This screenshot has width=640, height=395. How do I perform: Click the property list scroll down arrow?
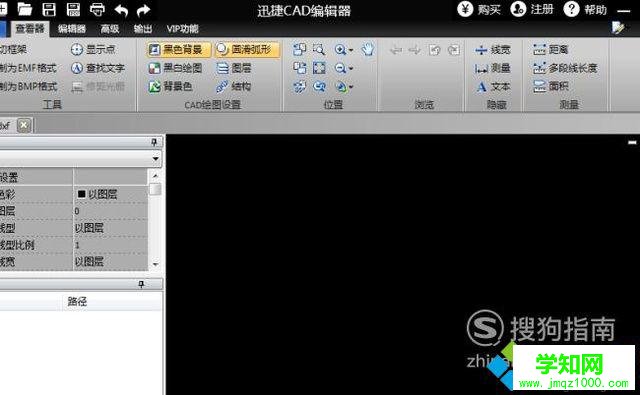(x=155, y=264)
